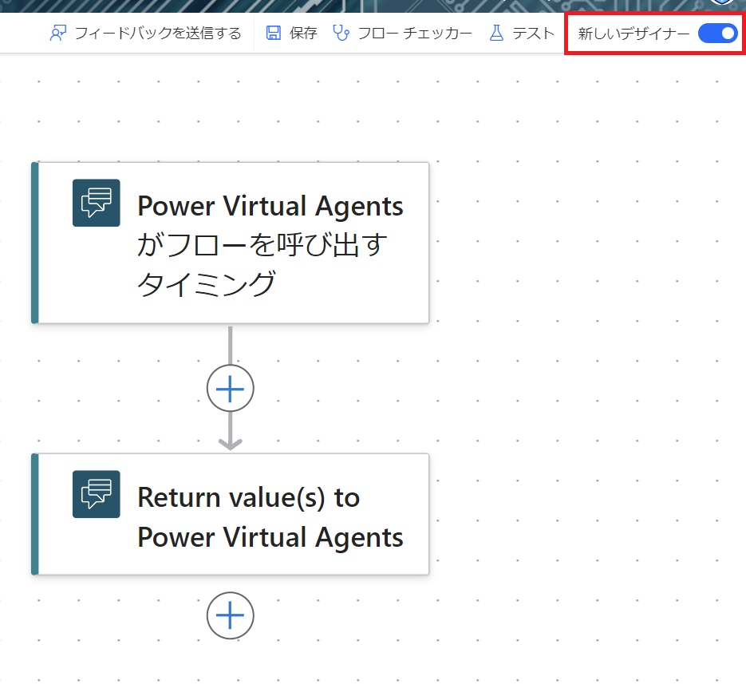
Task: Click the flask test icon
Action: 496,34
